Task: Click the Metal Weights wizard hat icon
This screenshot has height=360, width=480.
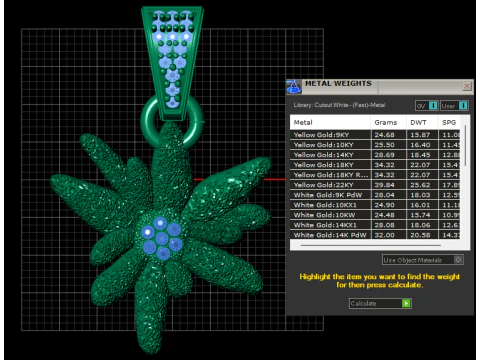Action: point(294,87)
